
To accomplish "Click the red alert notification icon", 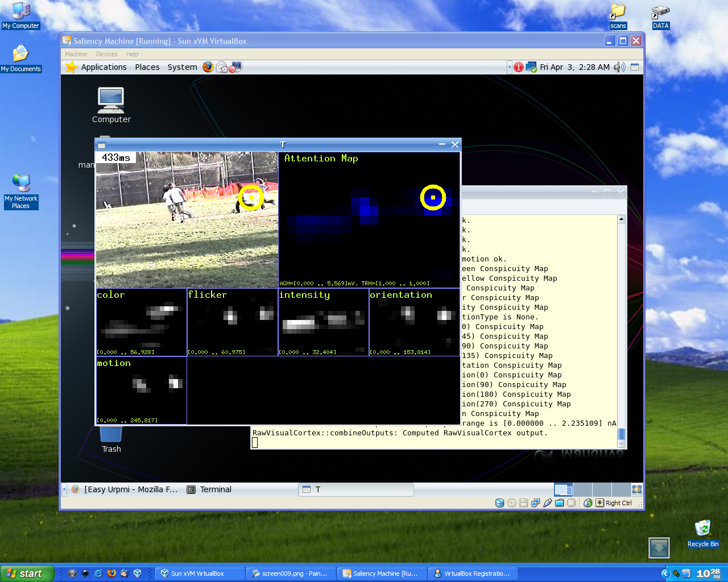I will 519,67.
